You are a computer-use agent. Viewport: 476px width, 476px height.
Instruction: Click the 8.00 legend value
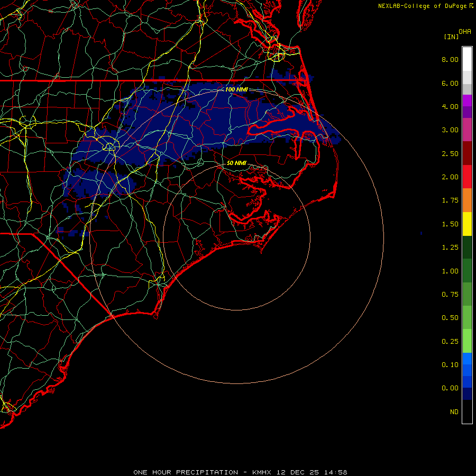(450, 59)
